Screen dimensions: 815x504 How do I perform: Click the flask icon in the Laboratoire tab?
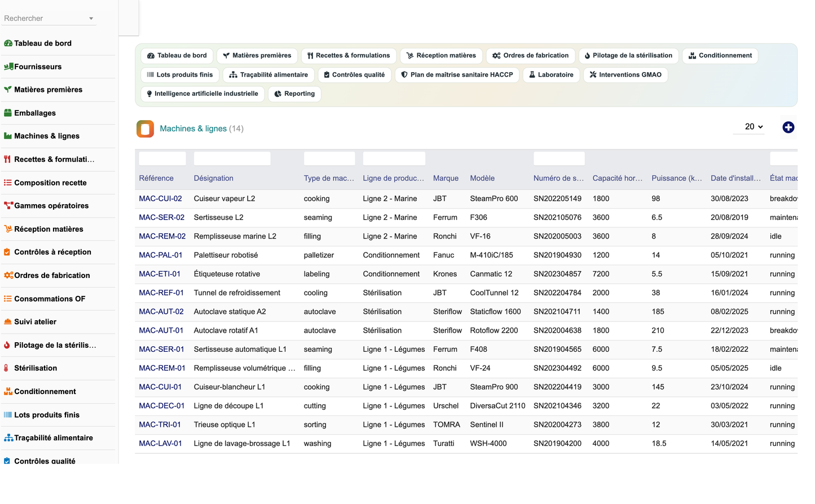click(x=532, y=75)
